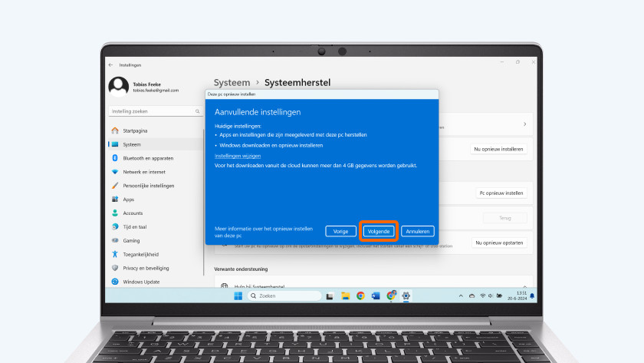The image size is (644, 363).
Task: Open File Explorer from the taskbar
Action: 345,295
